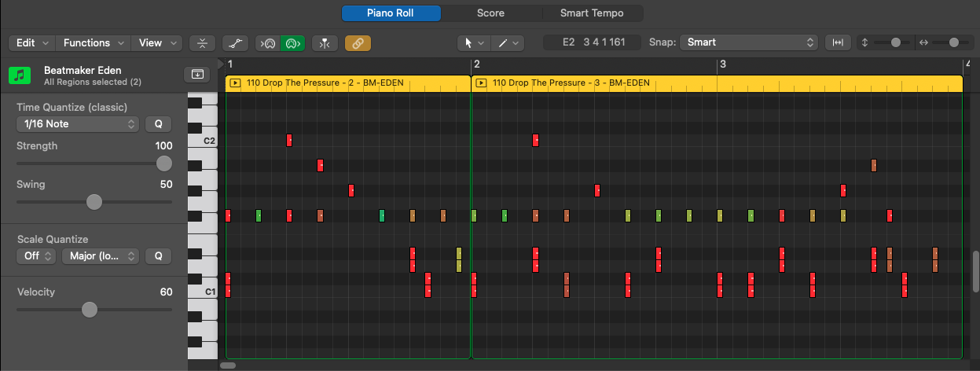
Task: Click the green region music note icon
Action: (x=19, y=75)
